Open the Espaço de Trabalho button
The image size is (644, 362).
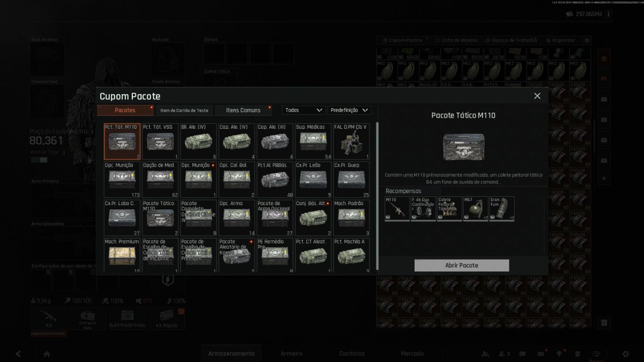(x=511, y=40)
